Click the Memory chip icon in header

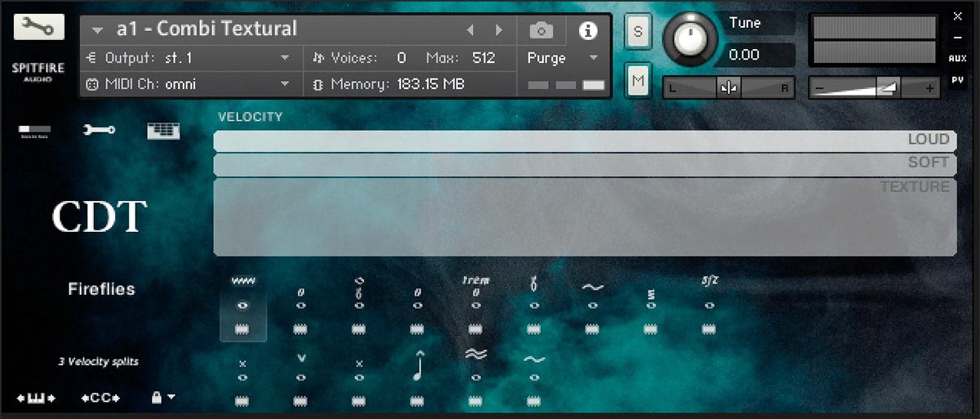tap(318, 84)
